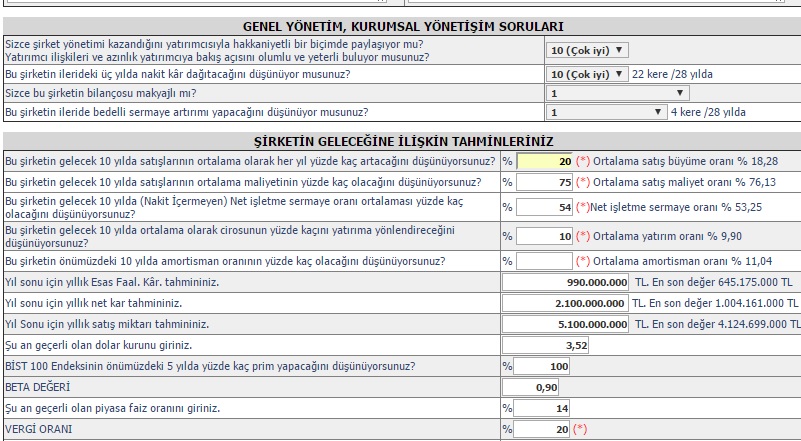801x441 pixels.
Task: Edit the net işletme sermaye oranı field
Action: click(545, 207)
